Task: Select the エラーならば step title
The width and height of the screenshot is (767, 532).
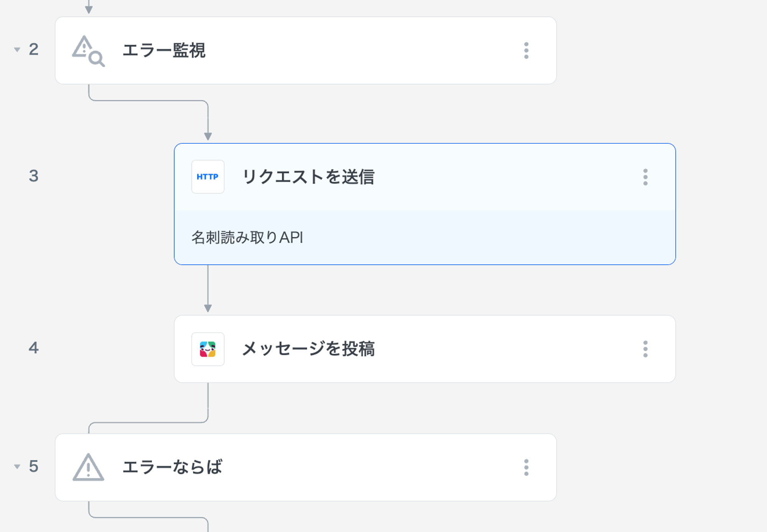Action: pos(172,467)
